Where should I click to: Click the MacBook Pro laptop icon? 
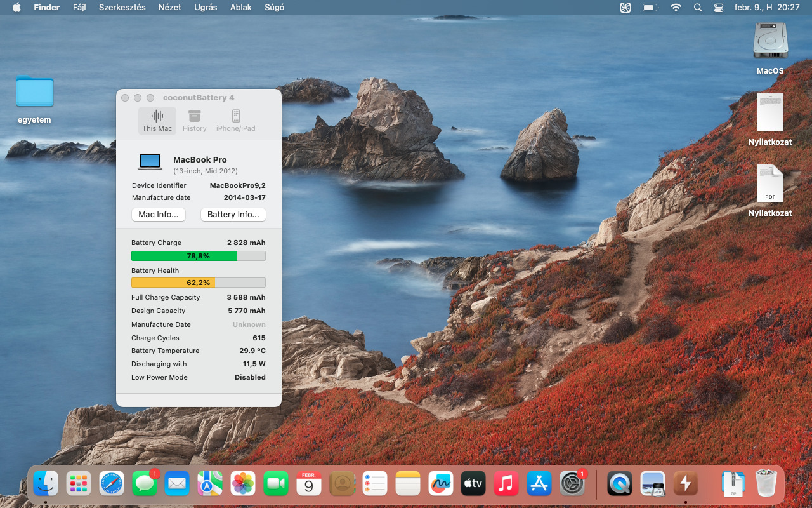click(x=150, y=162)
